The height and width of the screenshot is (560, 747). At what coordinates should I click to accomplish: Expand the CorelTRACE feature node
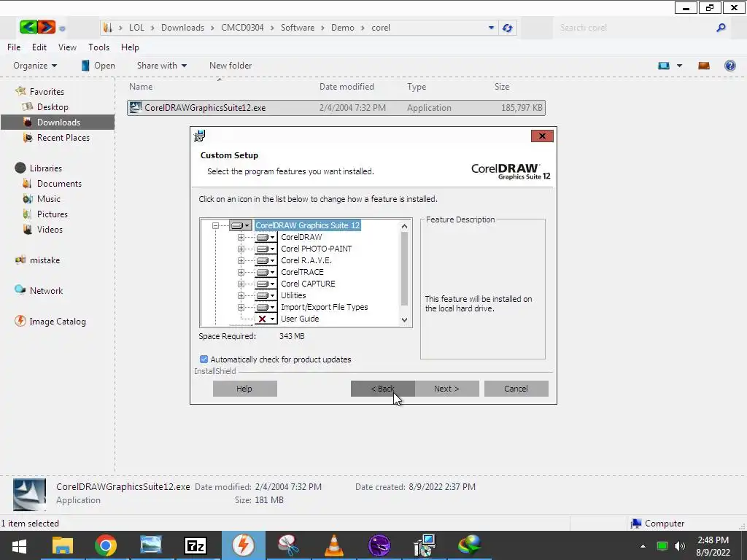[241, 273]
